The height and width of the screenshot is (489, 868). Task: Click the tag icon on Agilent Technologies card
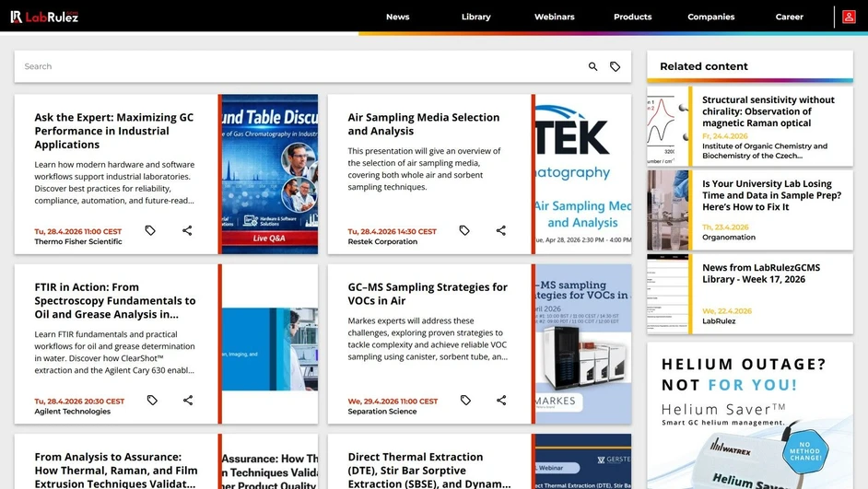point(152,400)
